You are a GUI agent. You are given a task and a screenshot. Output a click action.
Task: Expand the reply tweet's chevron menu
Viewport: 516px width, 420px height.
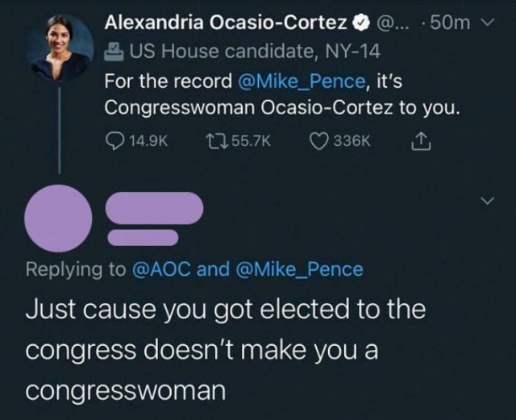point(487,200)
